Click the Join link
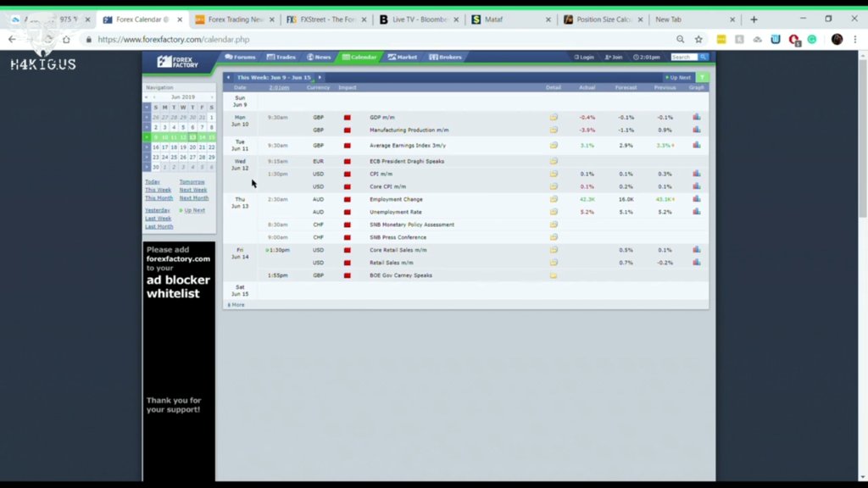Image resolution: width=868 pixels, height=488 pixels. (x=614, y=57)
